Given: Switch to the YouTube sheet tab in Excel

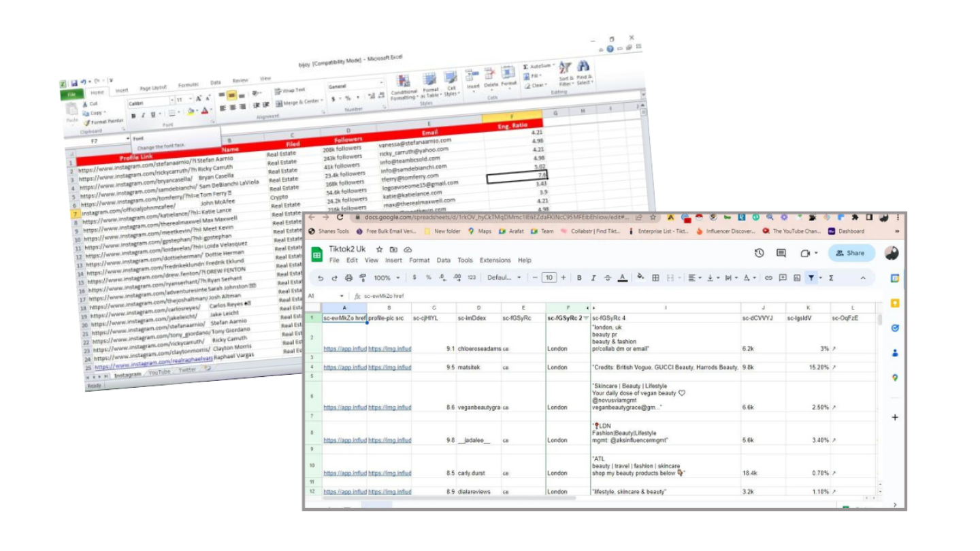Looking at the screenshot, I should tap(159, 372).
